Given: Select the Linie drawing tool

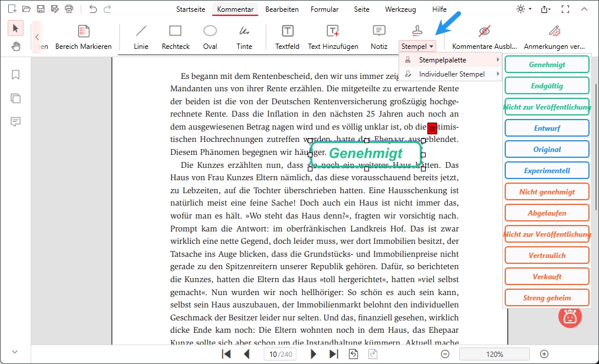Looking at the screenshot, I should 141,37.
